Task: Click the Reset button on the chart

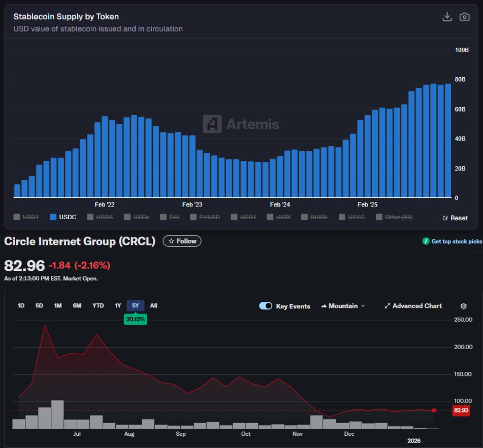Action: point(456,218)
